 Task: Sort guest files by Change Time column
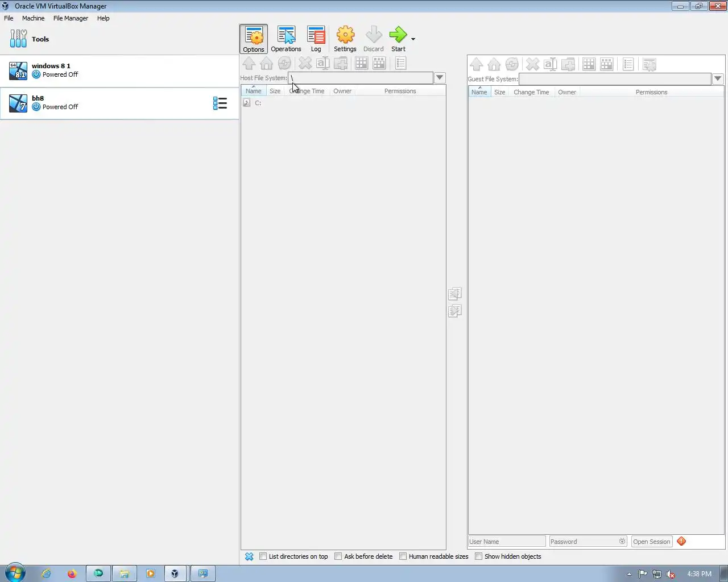click(531, 92)
